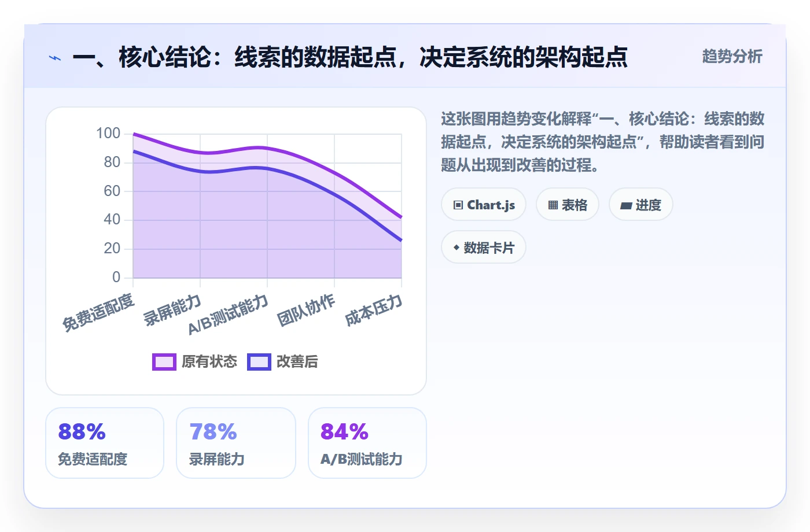Click the 60 y-axis value
Screen dimensions: 810x532
(112, 191)
